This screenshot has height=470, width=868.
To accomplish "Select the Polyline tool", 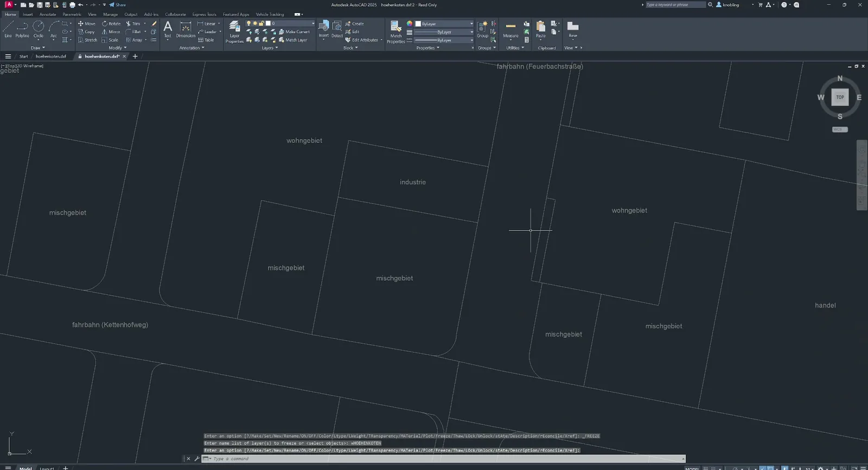I will [x=22, y=29].
